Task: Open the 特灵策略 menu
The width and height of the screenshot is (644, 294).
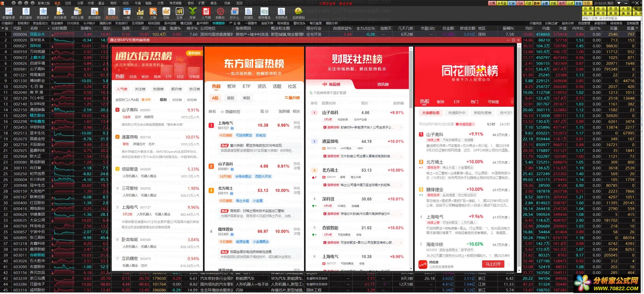Action: pos(175,3)
